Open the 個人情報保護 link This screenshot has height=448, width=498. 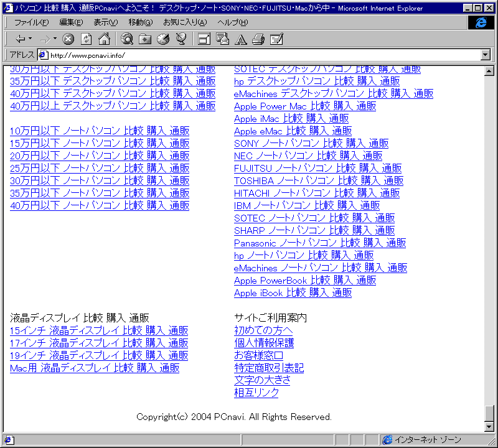pos(264,343)
